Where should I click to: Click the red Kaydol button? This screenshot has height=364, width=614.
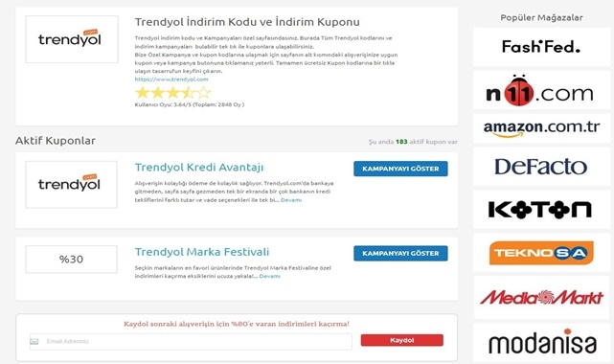[401, 340]
